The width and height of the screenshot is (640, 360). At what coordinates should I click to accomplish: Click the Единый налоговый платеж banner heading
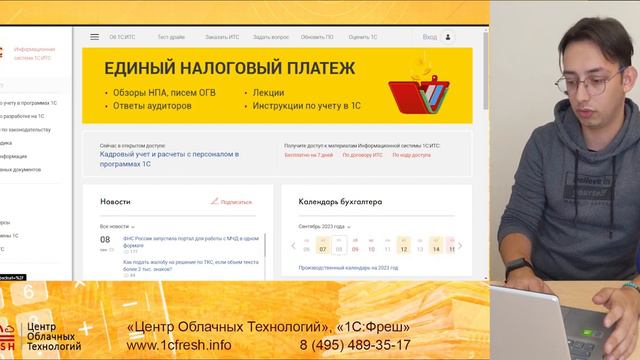[x=229, y=68]
